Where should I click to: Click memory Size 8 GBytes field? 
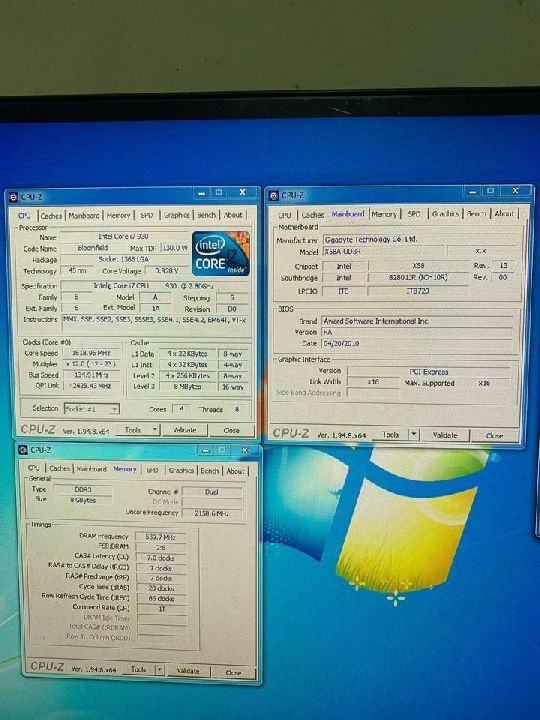pyautogui.click(x=83, y=500)
